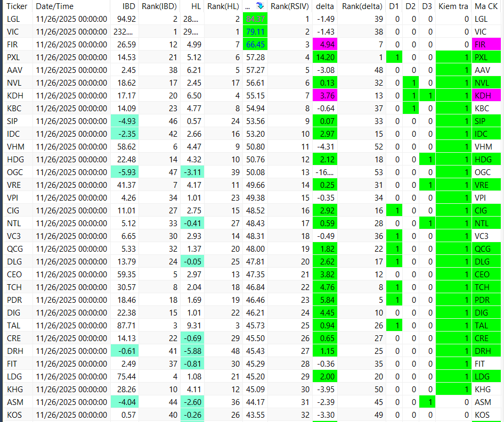Image resolution: width=504 pixels, height=422 pixels.
Task: Click the green 66.45 value in the FIR row
Action: 255,44
